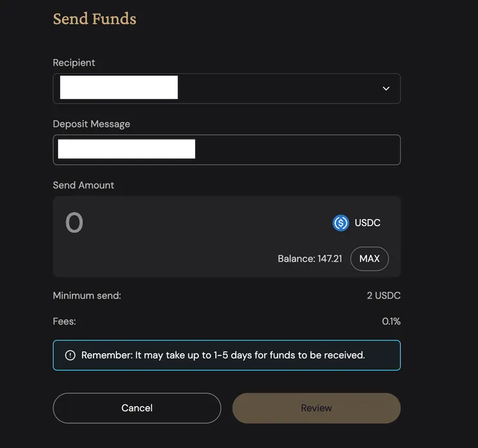Click the Review button
Viewport: 478px width, 448px height.
point(317,408)
